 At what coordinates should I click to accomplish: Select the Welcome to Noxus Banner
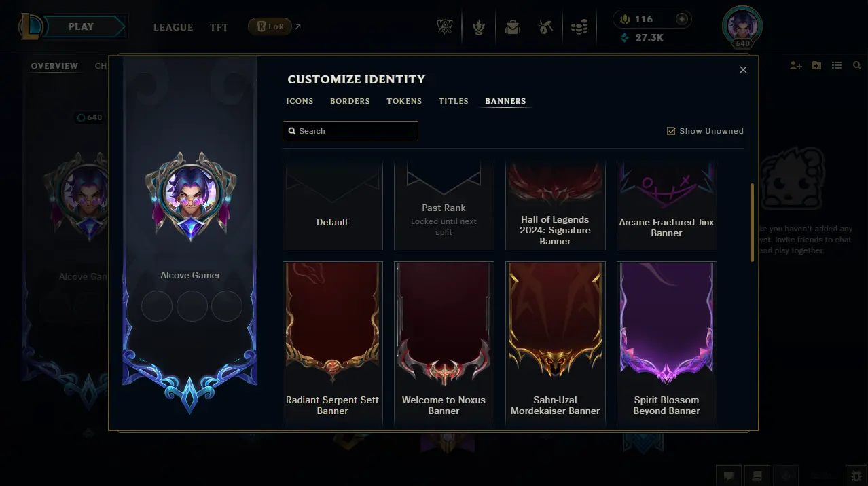[x=444, y=344]
